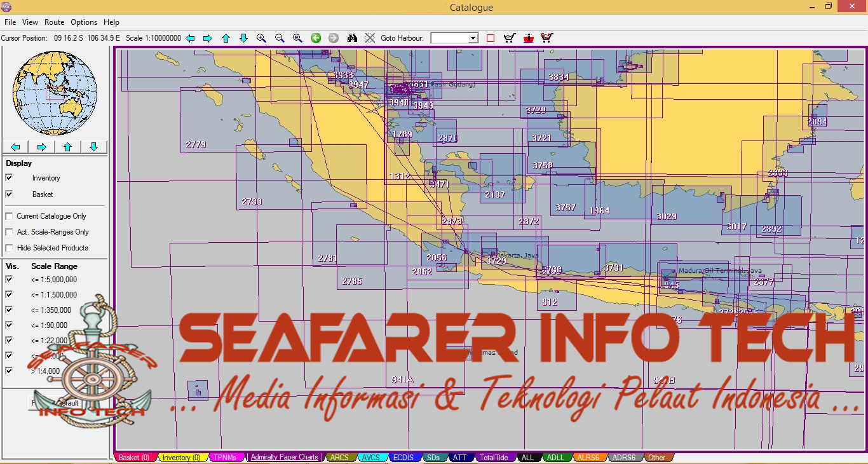Uncheck the Basket display checkbox
Viewport: 868px width, 464px height.
click(x=9, y=194)
